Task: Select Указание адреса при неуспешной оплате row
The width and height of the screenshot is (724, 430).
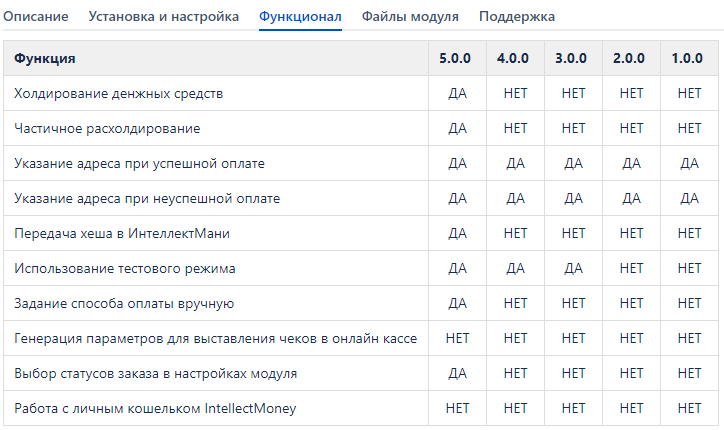Action: [x=147, y=199]
